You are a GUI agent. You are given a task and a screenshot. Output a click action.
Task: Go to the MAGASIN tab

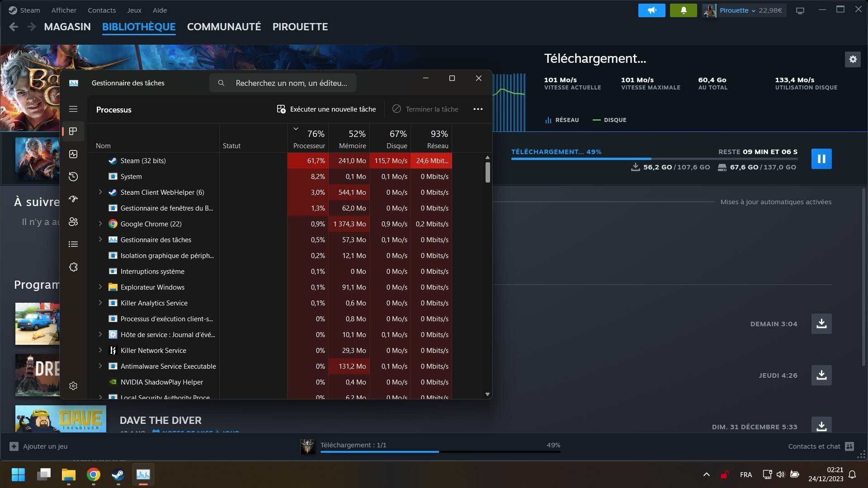pyautogui.click(x=67, y=27)
